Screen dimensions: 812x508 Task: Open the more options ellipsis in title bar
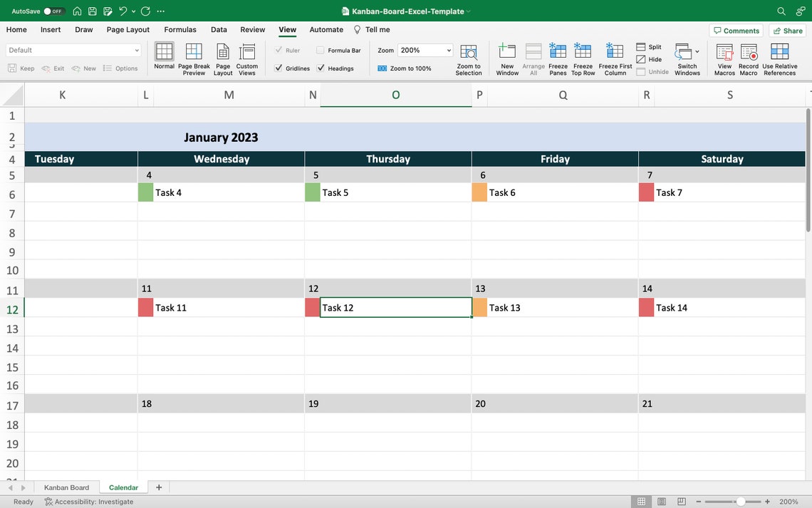pyautogui.click(x=160, y=11)
